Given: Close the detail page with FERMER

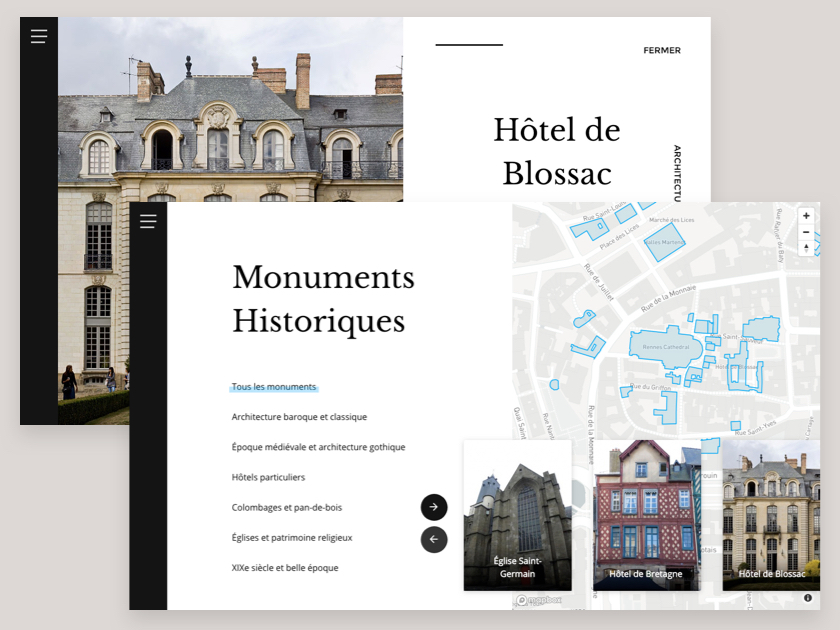Looking at the screenshot, I should [662, 50].
